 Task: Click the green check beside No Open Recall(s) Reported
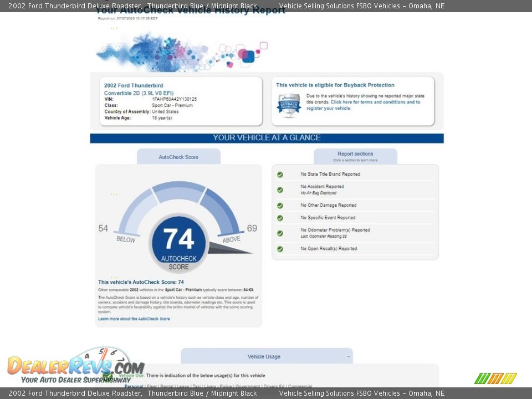(280, 249)
